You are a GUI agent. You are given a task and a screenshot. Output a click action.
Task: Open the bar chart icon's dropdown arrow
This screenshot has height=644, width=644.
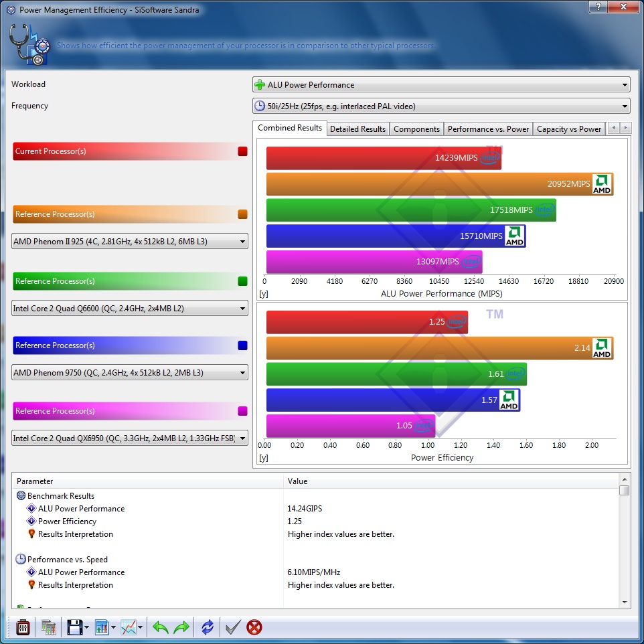(113, 627)
